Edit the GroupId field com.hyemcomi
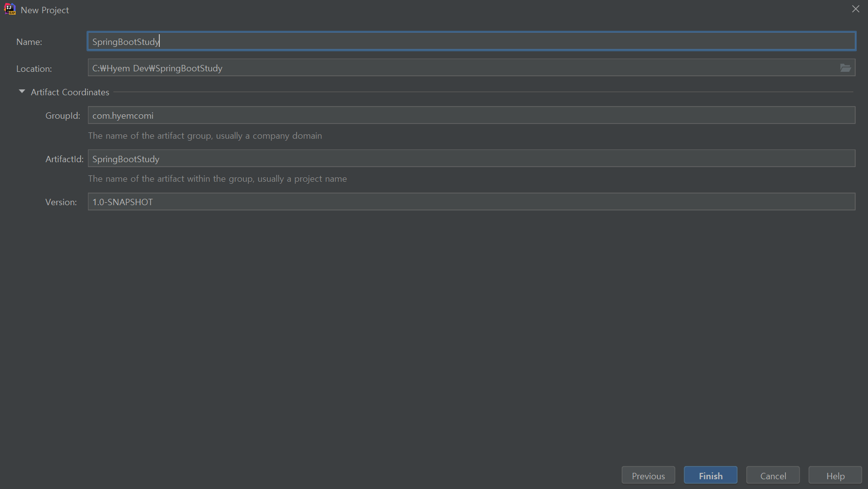The width and height of the screenshot is (868, 489). tap(471, 115)
